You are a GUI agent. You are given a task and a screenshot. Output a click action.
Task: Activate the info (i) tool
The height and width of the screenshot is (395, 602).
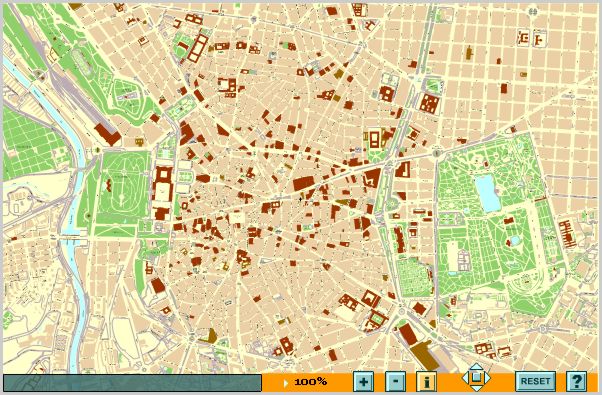[x=427, y=382]
